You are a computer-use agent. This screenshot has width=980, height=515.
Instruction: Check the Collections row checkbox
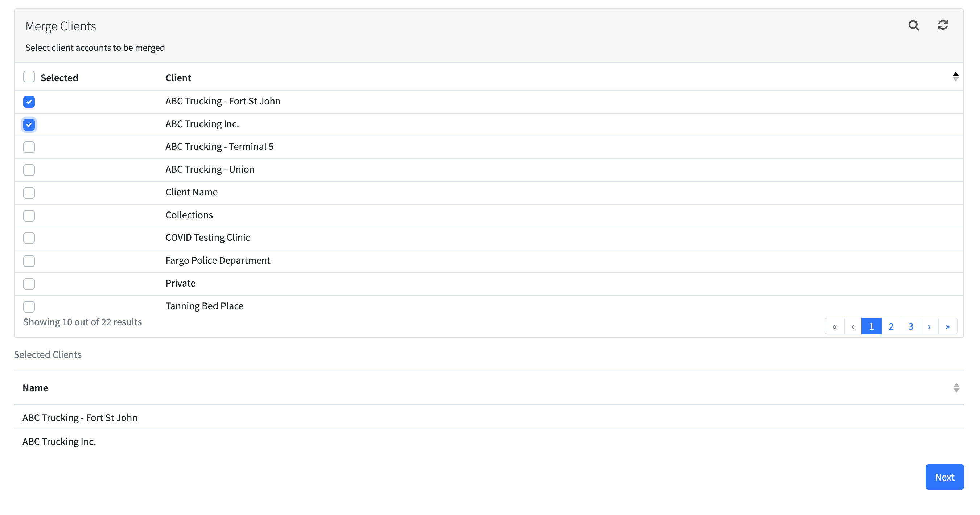[29, 215]
